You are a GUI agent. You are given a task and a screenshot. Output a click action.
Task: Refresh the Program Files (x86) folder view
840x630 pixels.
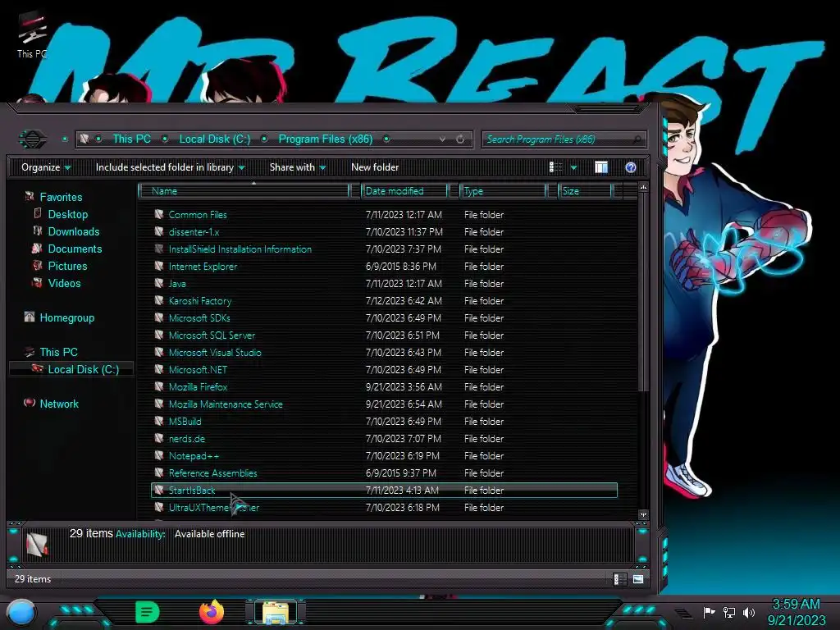coord(460,139)
